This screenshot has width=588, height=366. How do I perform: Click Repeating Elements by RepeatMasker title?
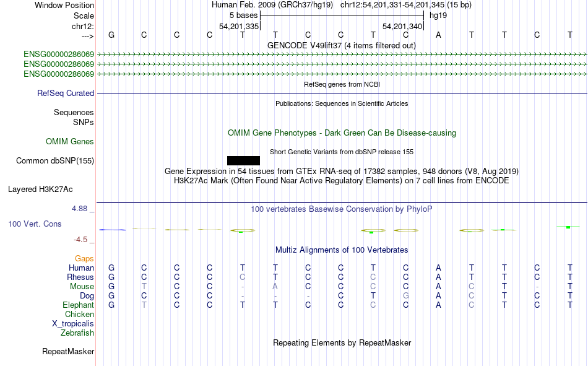coord(342,342)
